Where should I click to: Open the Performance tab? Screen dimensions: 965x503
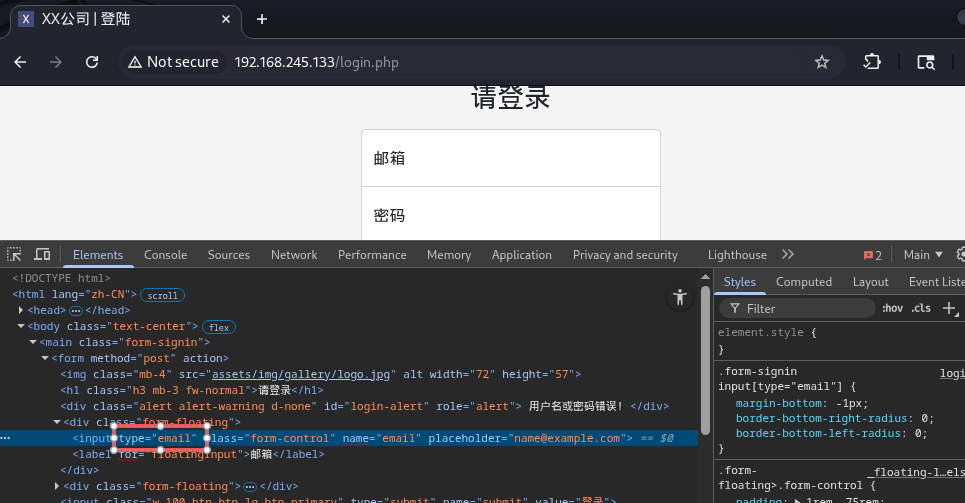pos(372,255)
